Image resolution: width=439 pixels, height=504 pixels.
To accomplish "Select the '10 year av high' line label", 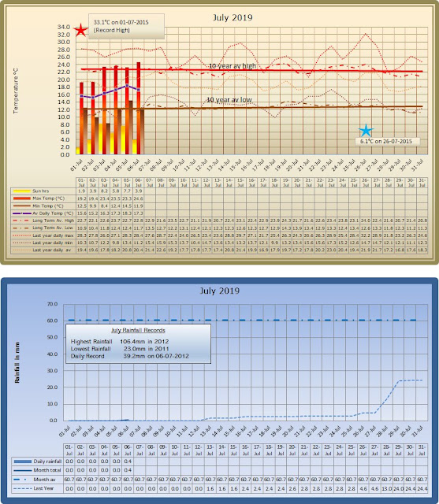I will tap(233, 66).
